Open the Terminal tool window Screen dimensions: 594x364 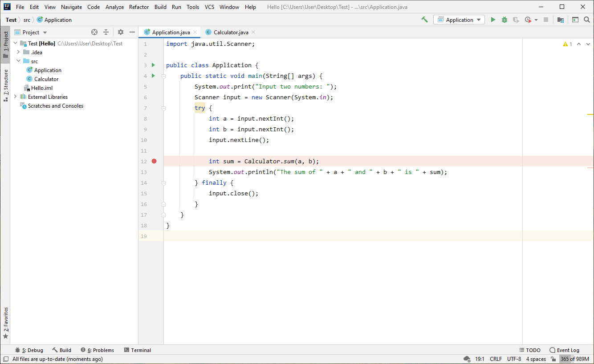138,350
